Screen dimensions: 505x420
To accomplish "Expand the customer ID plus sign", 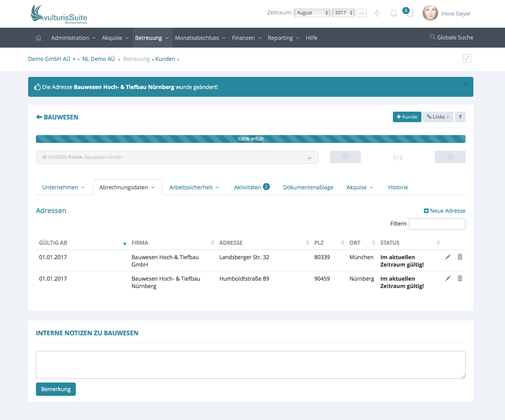I will click(x=309, y=158).
